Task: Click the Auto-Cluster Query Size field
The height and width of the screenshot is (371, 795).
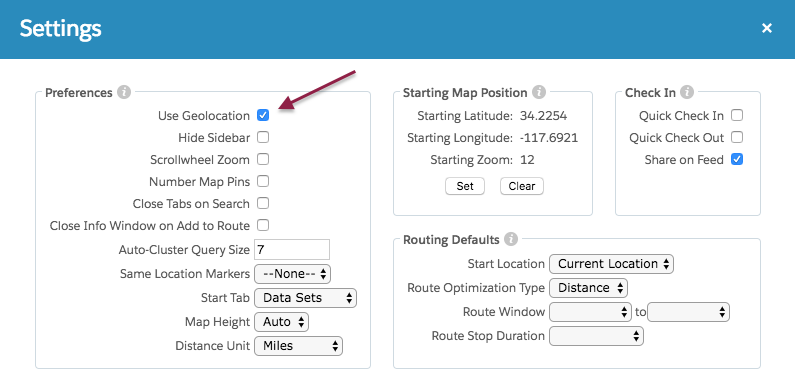Action: pos(292,250)
